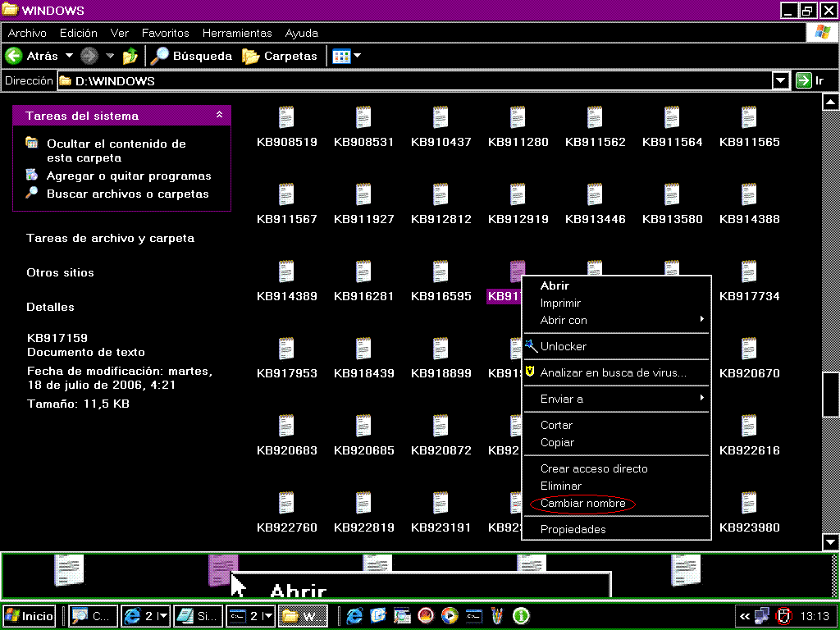The image size is (840, 630).
Task: Click the KB922616 file icon
Action: pyautogui.click(x=750, y=426)
